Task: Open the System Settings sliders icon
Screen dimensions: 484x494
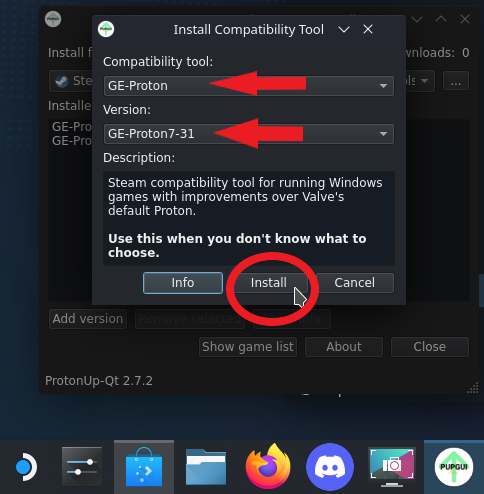Action: (82, 467)
